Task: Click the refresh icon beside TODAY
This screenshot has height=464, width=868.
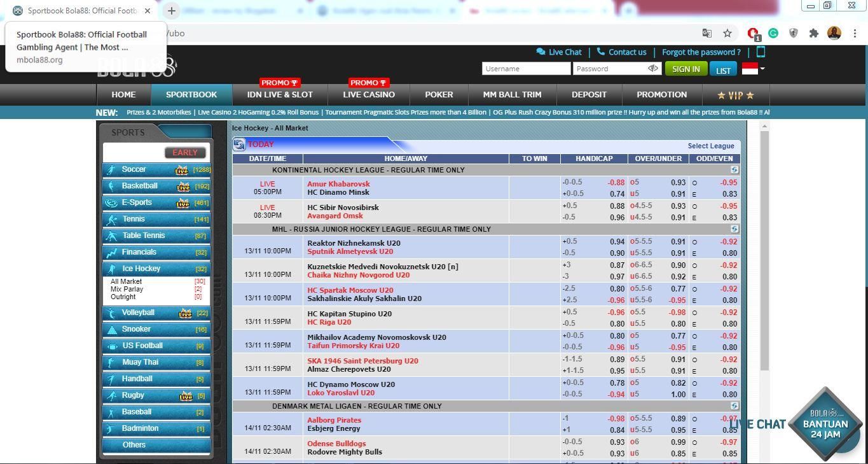Action: coord(239,145)
